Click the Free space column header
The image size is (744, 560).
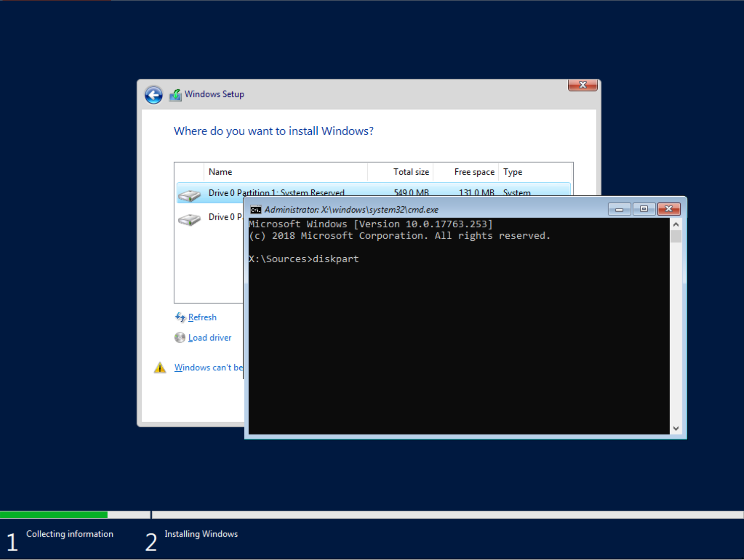[x=474, y=172]
